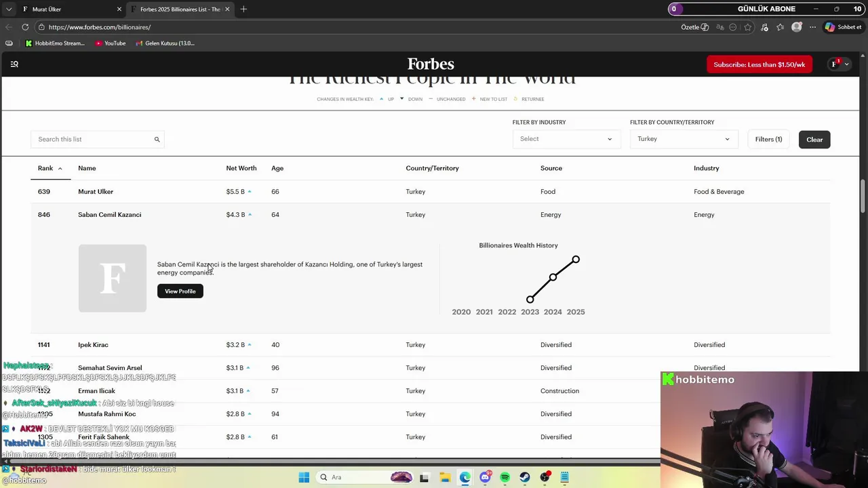Click the Edge icon in the taskbar
Screen dimensions: 868x488
pos(465,477)
